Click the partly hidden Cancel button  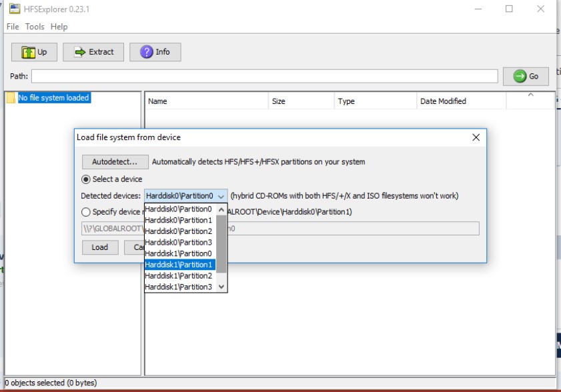click(135, 247)
